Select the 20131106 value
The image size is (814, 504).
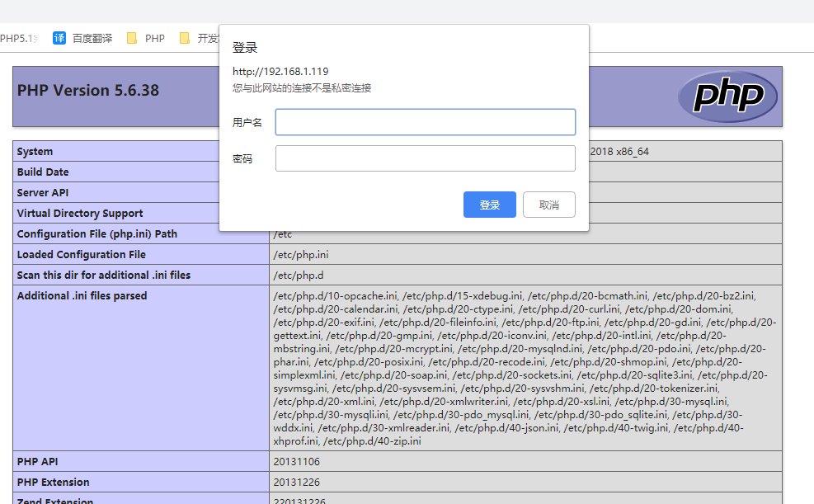[x=297, y=461]
